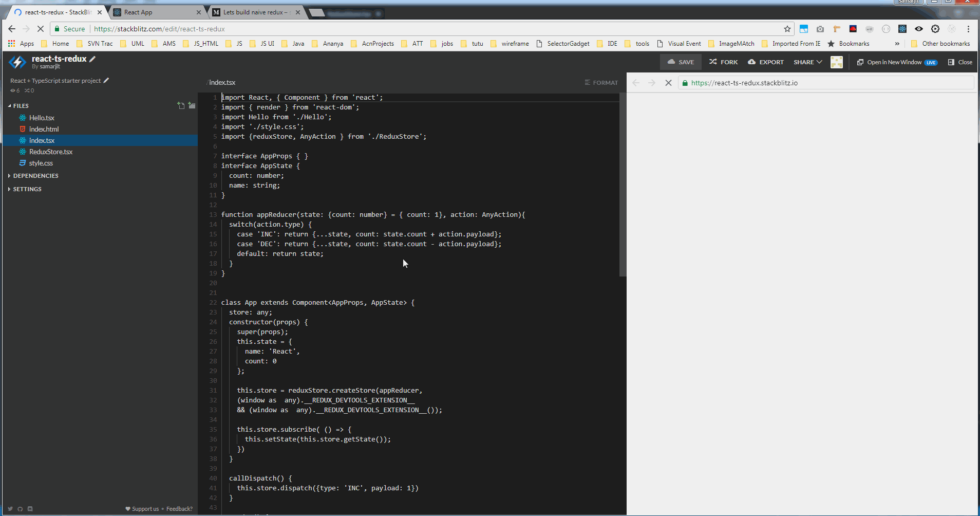Click the camera screenshot extension icon
Viewport: 980px width, 516px height.
pyautogui.click(x=820, y=29)
